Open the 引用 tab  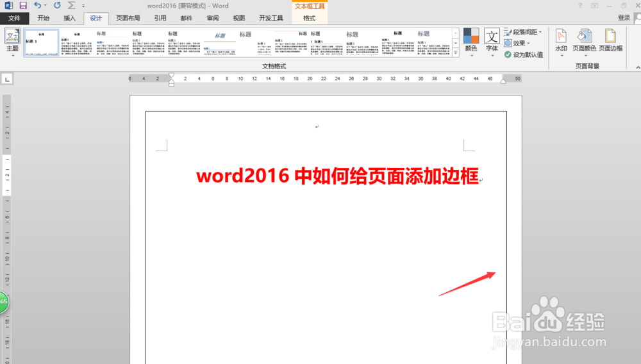(160, 18)
